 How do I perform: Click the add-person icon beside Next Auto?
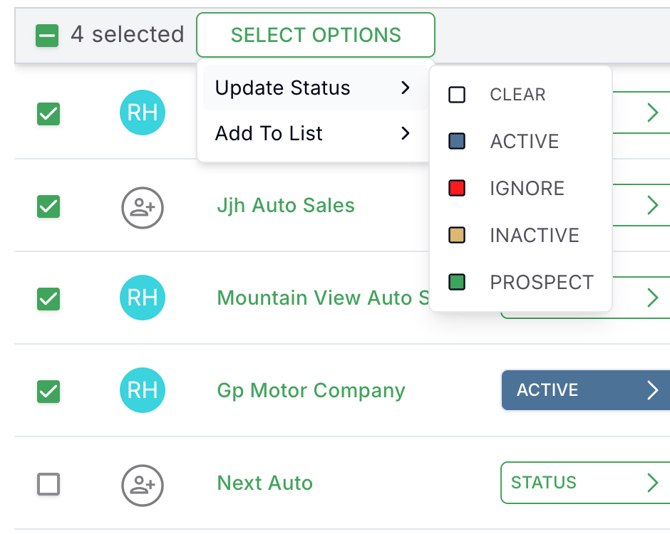[x=143, y=484]
